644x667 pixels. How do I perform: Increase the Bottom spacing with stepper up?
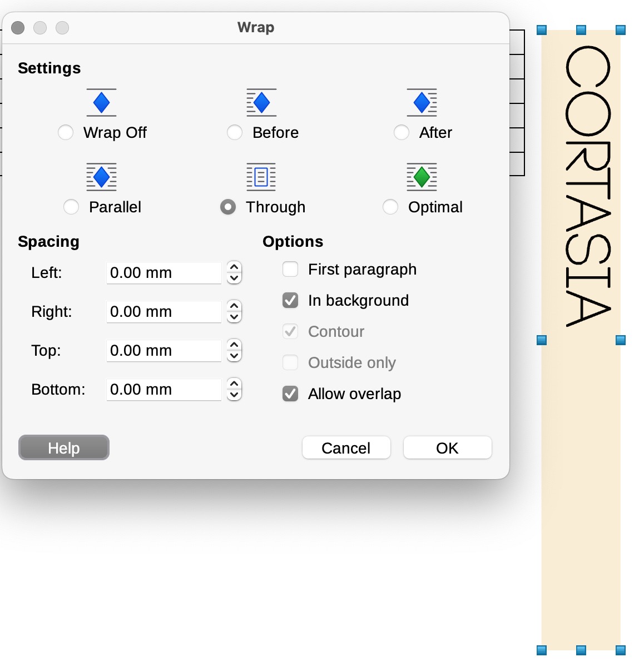click(235, 384)
